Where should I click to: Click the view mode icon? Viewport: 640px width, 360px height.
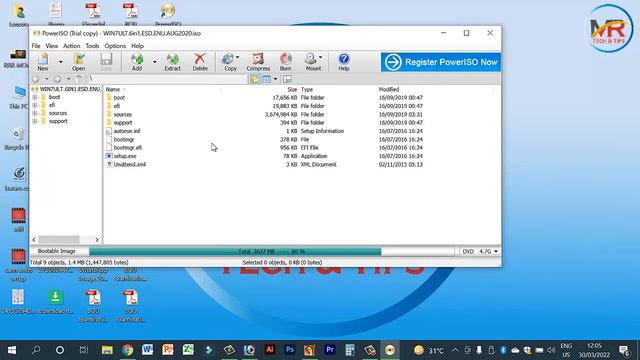pyautogui.click(x=267, y=79)
